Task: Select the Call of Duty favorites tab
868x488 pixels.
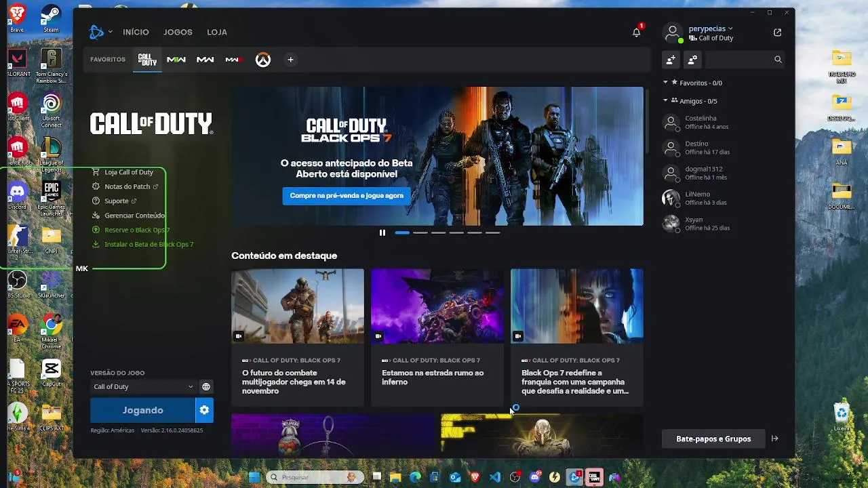Action: 147,60
